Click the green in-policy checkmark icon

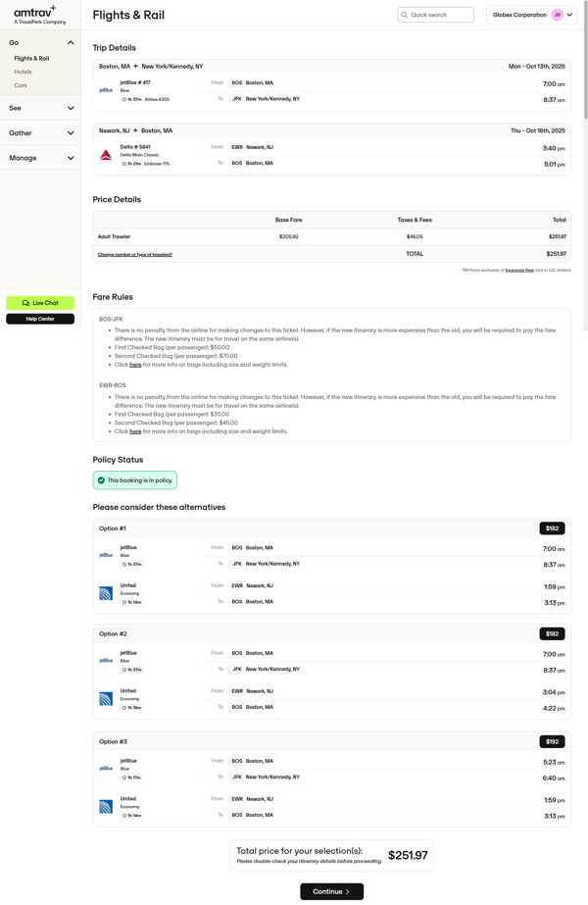pos(101,480)
